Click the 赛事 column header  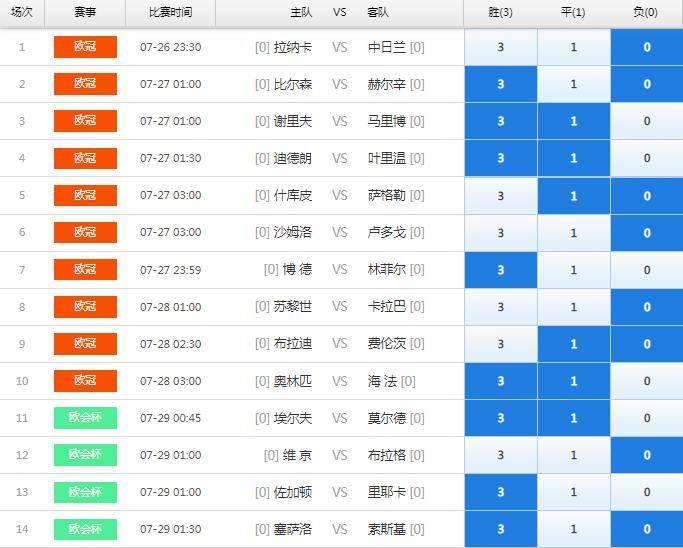coord(85,12)
